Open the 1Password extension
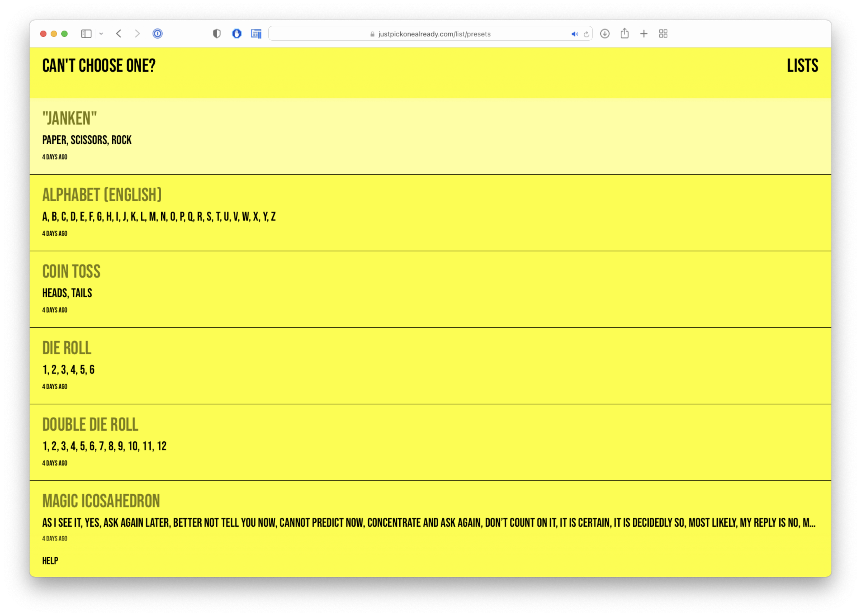Screen dimensions: 861x616 click(x=157, y=34)
